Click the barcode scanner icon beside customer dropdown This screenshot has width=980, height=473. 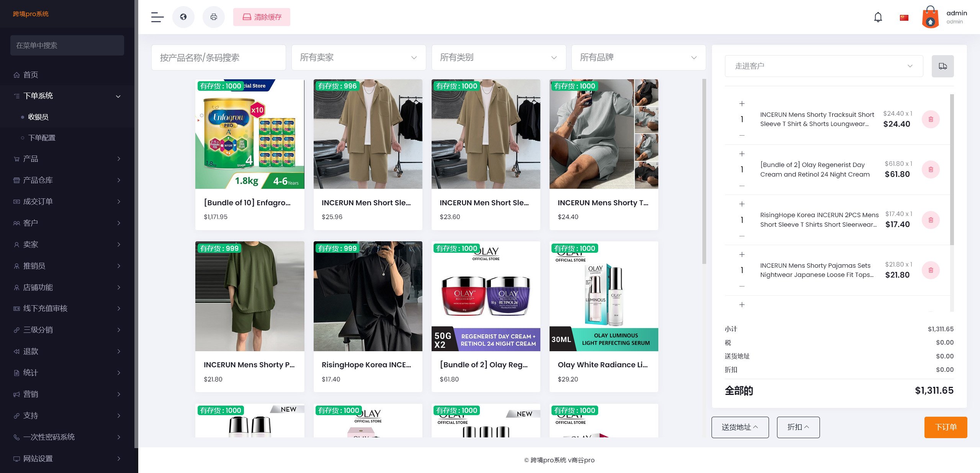(x=942, y=66)
